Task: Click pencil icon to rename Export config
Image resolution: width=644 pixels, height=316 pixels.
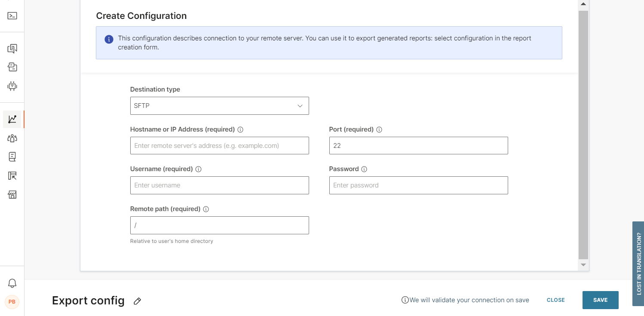Action: pos(137,301)
